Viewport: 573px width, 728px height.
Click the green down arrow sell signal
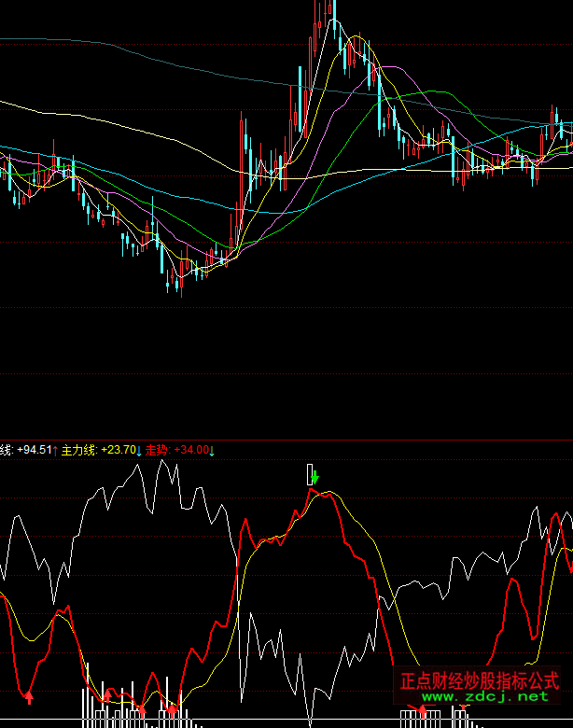(x=315, y=478)
